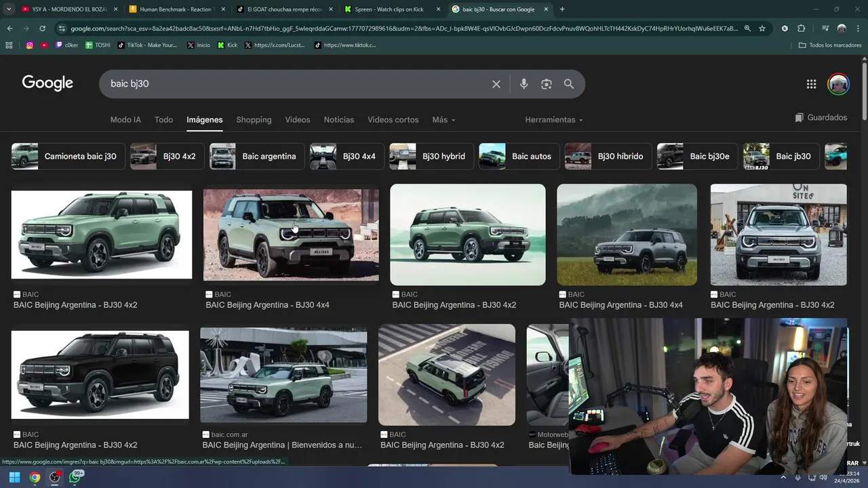Switch to the Human Benchmark tab
Viewport: 868px width, 488px height.
(176, 9)
